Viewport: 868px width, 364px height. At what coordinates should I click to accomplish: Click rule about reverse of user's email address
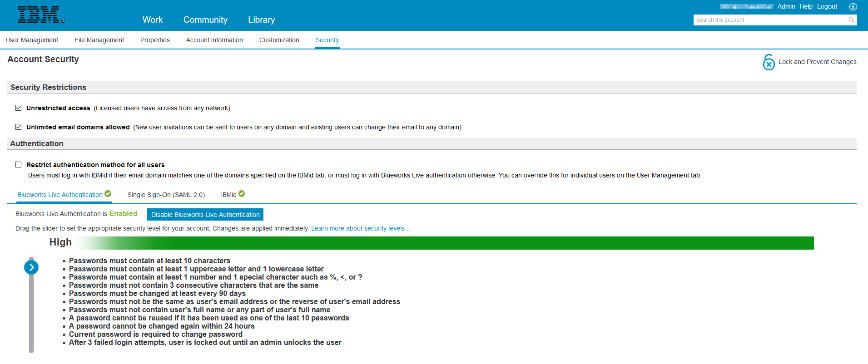[x=234, y=301]
